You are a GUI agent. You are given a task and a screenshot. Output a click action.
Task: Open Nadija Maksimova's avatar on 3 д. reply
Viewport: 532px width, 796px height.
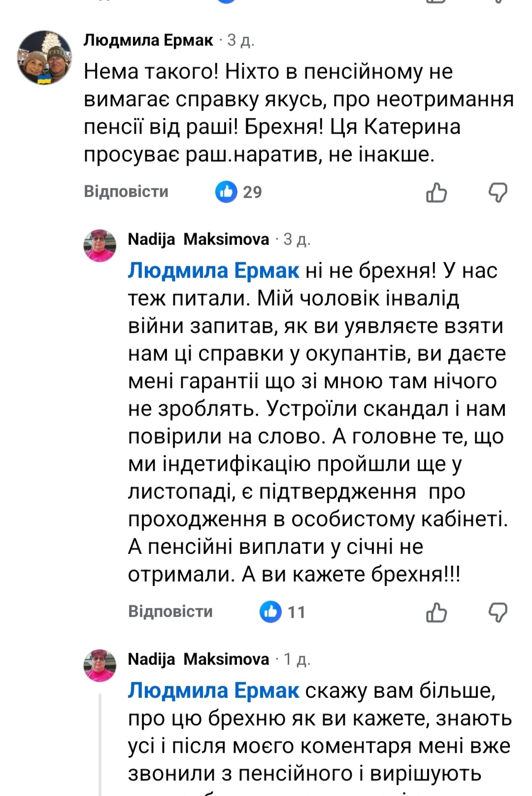coord(100,245)
